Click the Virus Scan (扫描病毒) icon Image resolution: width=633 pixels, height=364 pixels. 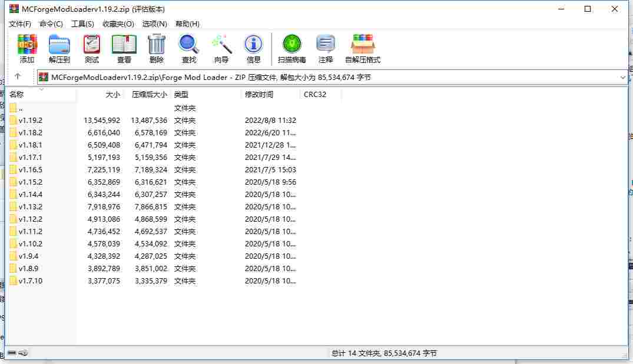[x=292, y=44]
